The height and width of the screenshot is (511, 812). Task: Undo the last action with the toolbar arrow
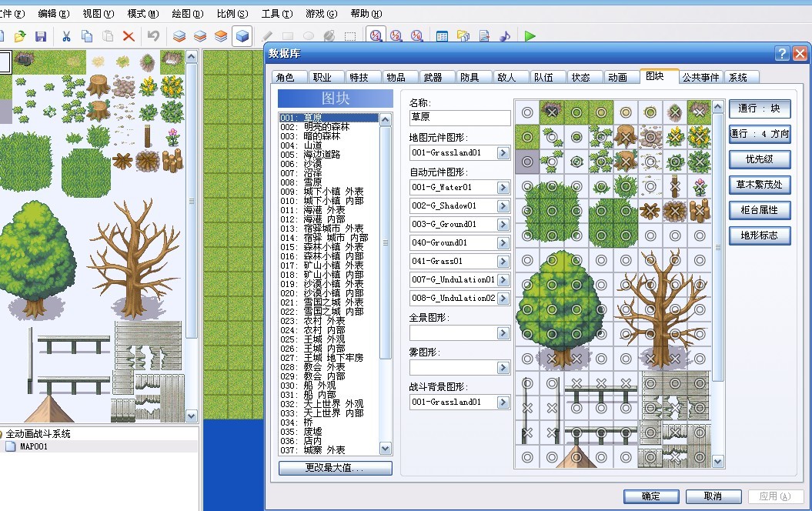coord(153,36)
